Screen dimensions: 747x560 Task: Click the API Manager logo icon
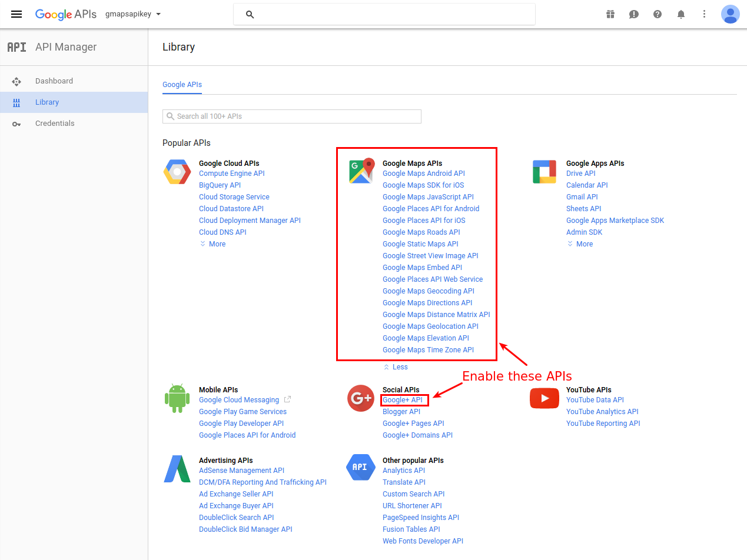point(16,47)
